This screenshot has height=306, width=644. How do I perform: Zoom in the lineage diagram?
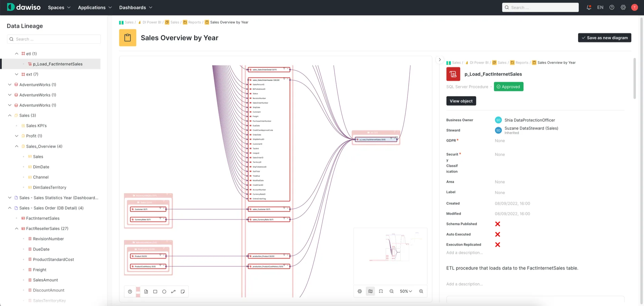421,291
